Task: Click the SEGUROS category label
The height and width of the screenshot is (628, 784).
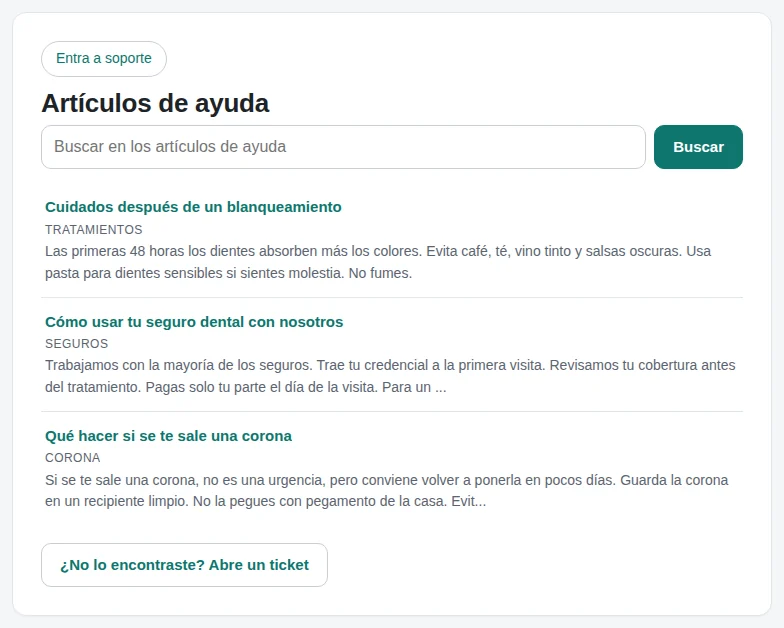Action: pos(76,344)
